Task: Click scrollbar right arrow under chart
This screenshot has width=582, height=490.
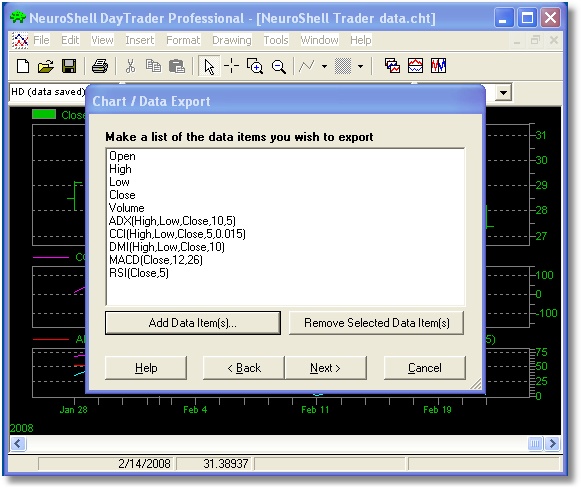Action: [552, 443]
